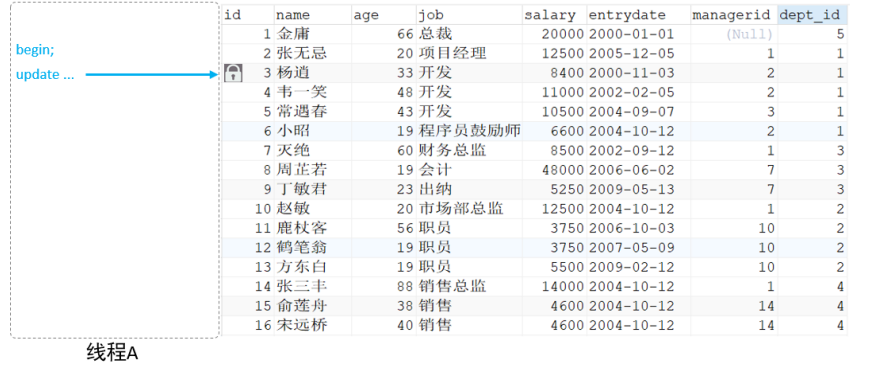The height and width of the screenshot is (378, 874).
Task: Click the entrydate cell 2004-09-07
Action: click(639, 112)
